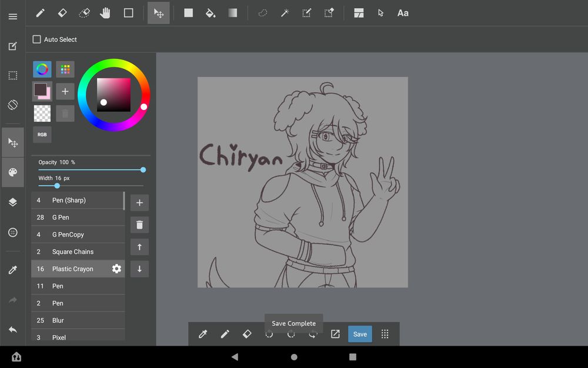Image resolution: width=588 pixels, height=368 pixels.
Task: Select the Select Pen tool
Action: (307, 13)
